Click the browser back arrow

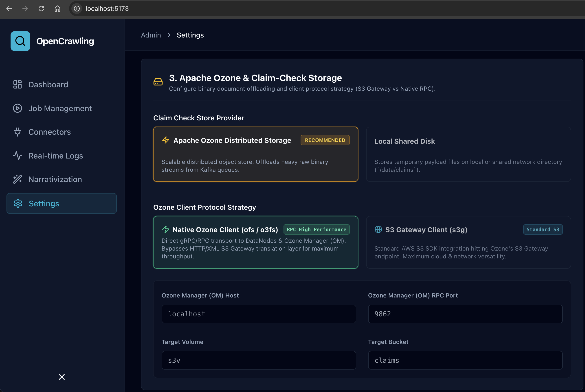tap(9, 9)
